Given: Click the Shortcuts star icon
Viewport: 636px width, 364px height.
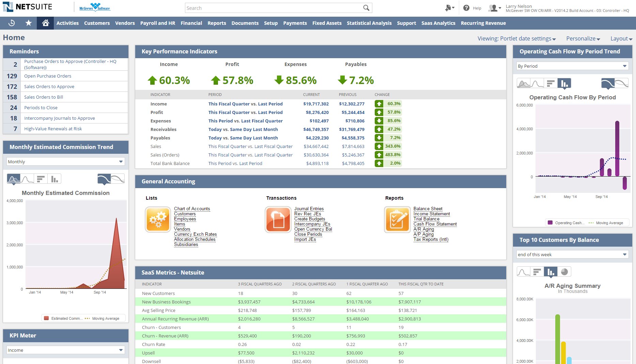Looking at the screenshot, I should [x=29, y=23].
